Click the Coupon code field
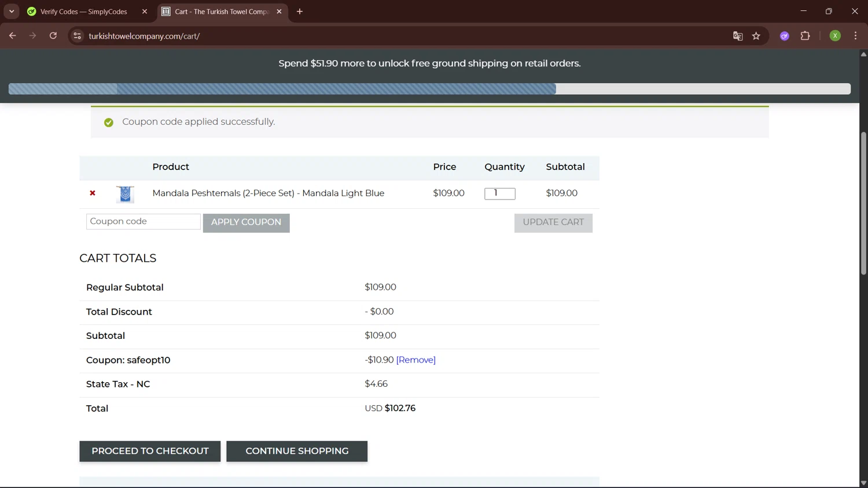The width and height of the screenshot is (868, 488). 144,221
